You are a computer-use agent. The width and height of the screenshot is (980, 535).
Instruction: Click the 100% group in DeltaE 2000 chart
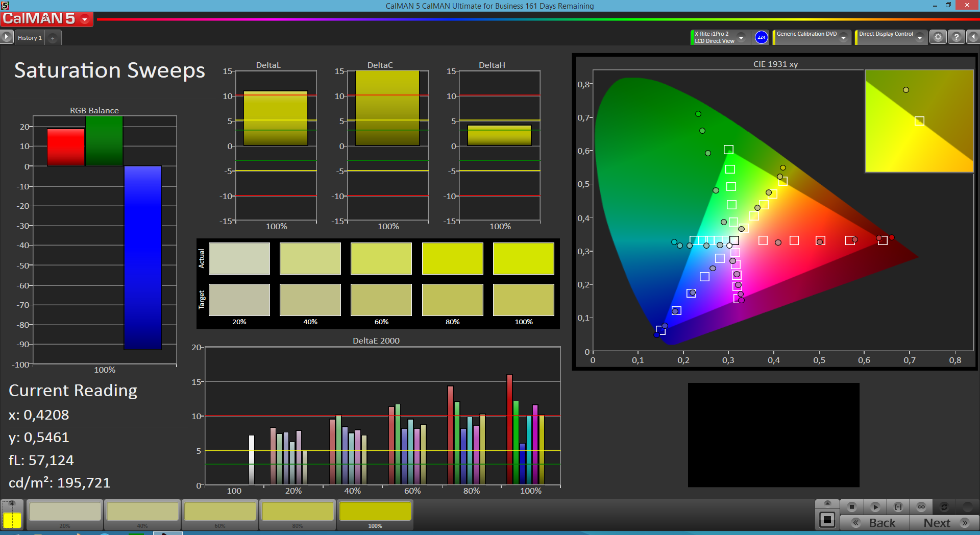pyautogui.click(x=525, y=429)
